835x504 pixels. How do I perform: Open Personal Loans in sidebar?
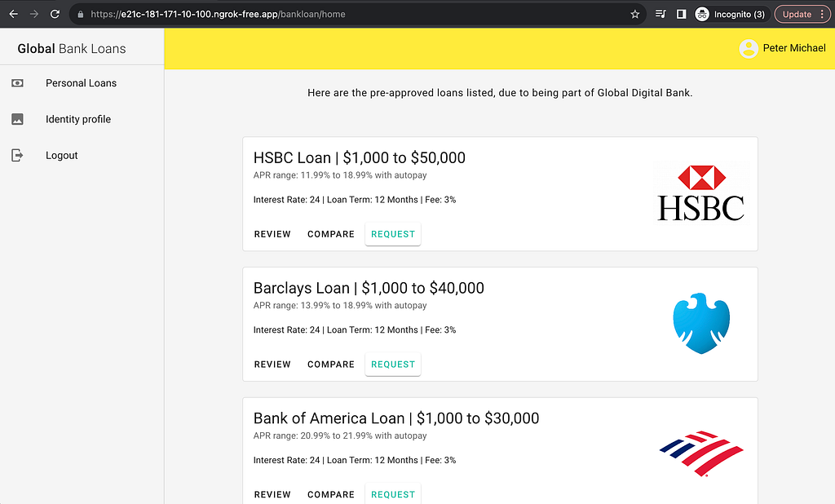point(82,83)
